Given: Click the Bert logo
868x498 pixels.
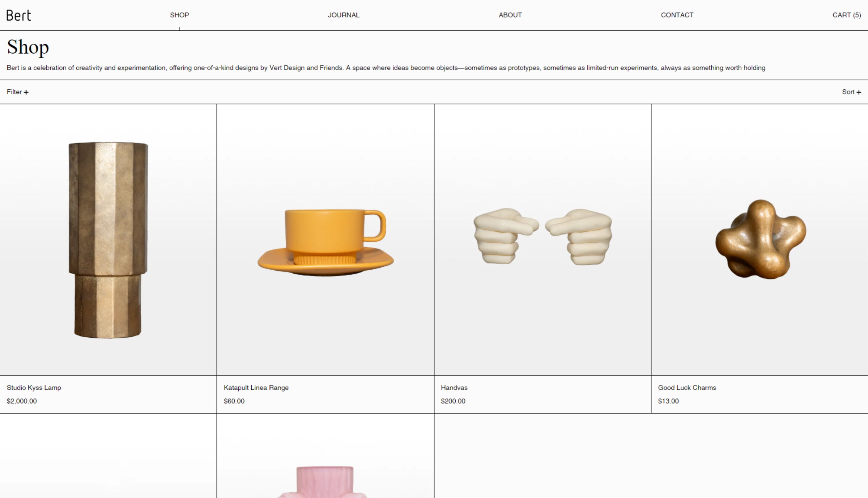Looking at the screenshot, I should (19, 15).
